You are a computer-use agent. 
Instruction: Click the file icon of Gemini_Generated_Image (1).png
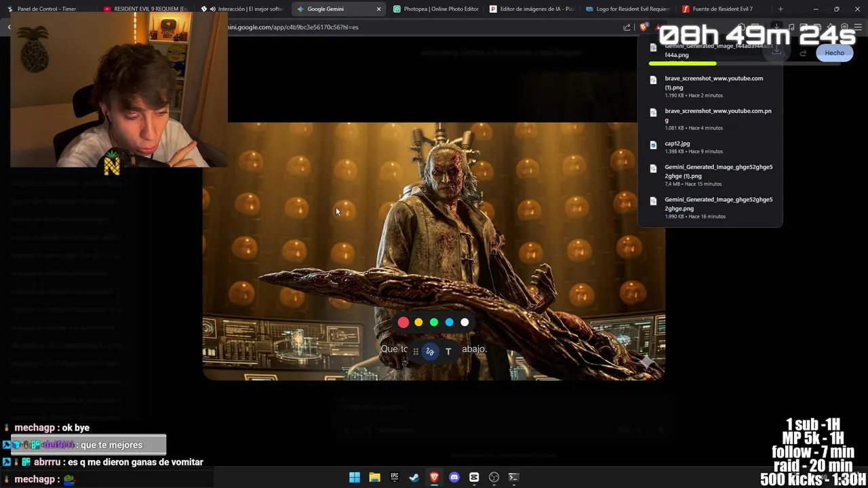point(653,169)
